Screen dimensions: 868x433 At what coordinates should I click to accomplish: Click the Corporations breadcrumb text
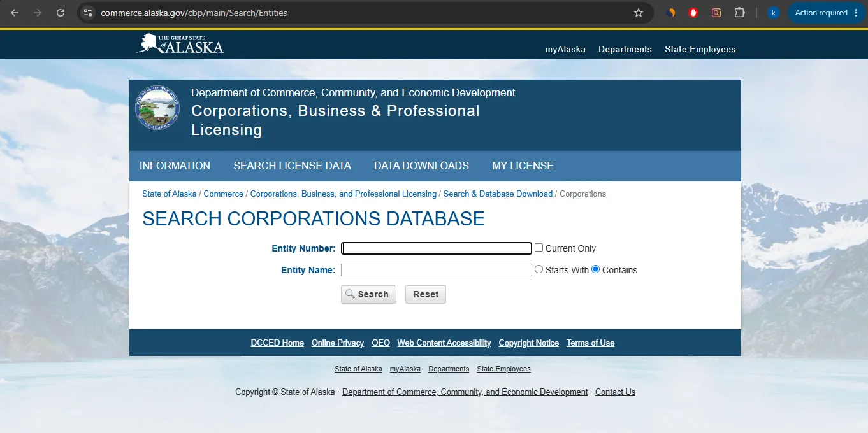[x=582, y=194]
